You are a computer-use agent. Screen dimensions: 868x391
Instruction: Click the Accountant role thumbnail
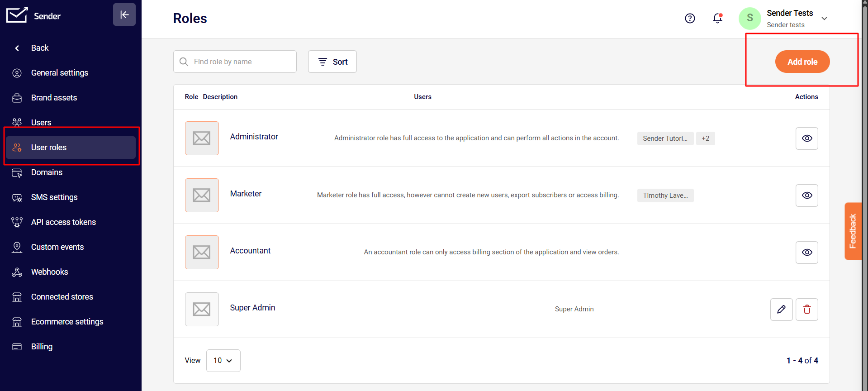[x=202, y=253]
